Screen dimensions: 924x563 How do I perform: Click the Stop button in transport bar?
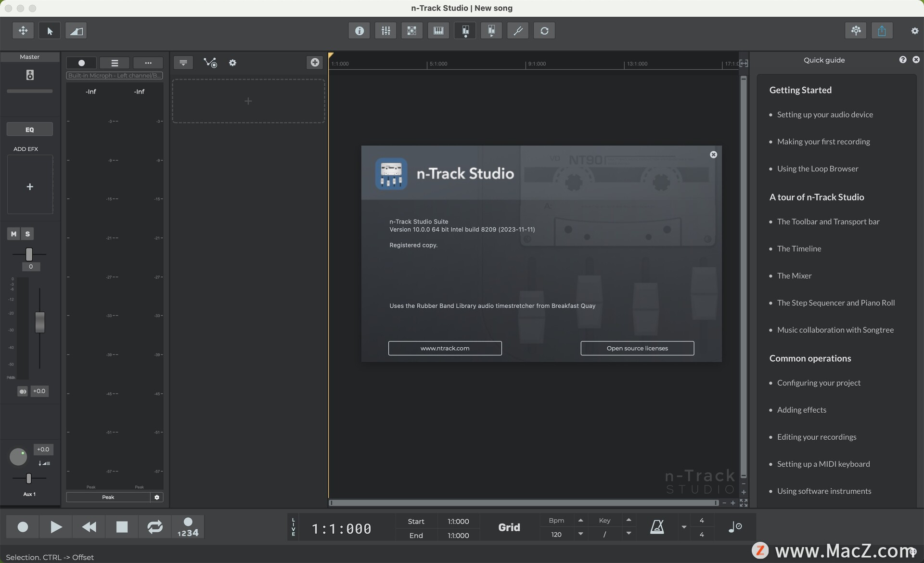[122, 527]
